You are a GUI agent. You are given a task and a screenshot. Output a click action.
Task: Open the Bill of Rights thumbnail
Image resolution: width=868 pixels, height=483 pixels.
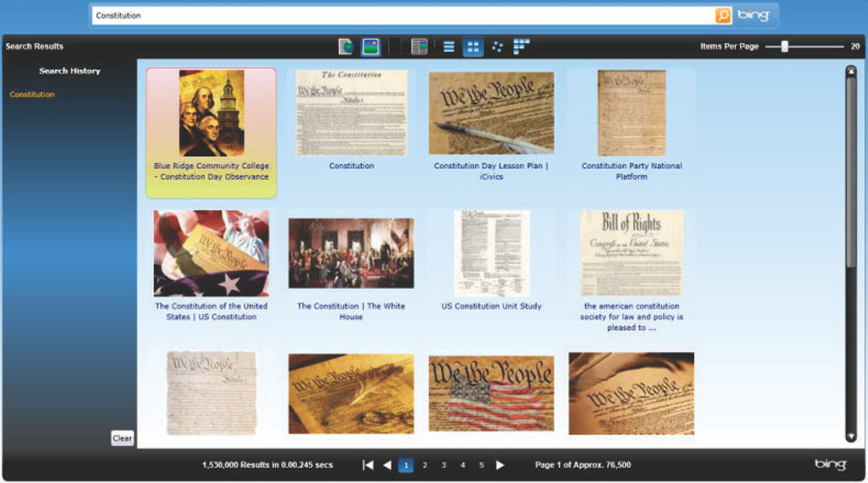(631, 253)
